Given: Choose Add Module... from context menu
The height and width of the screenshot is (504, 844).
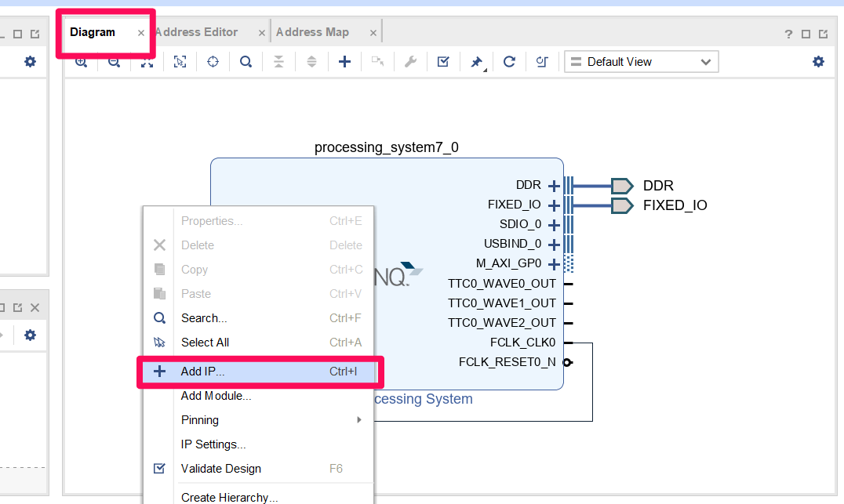Looking at the screenshot, I should tap(259, 396).
